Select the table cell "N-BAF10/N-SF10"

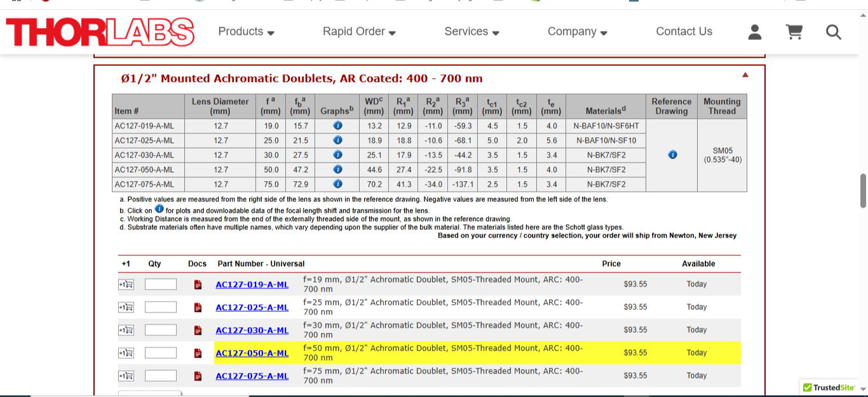point(606,140)
